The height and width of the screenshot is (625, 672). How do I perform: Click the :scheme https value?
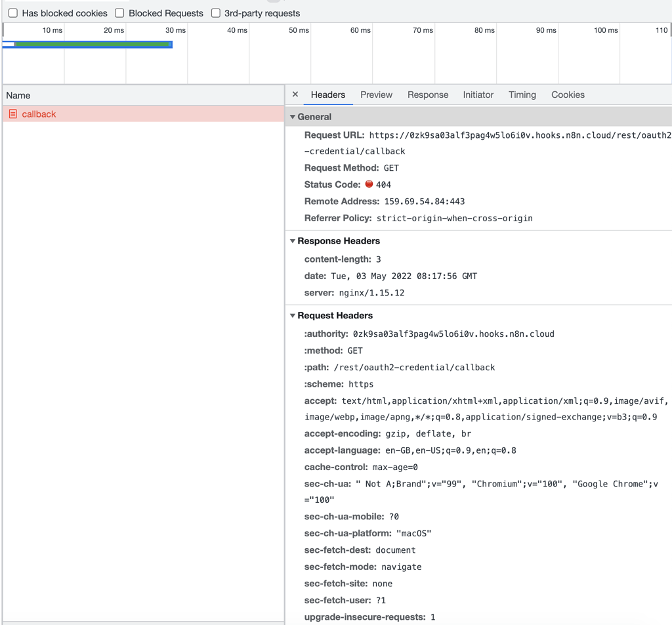coord(361,384)
